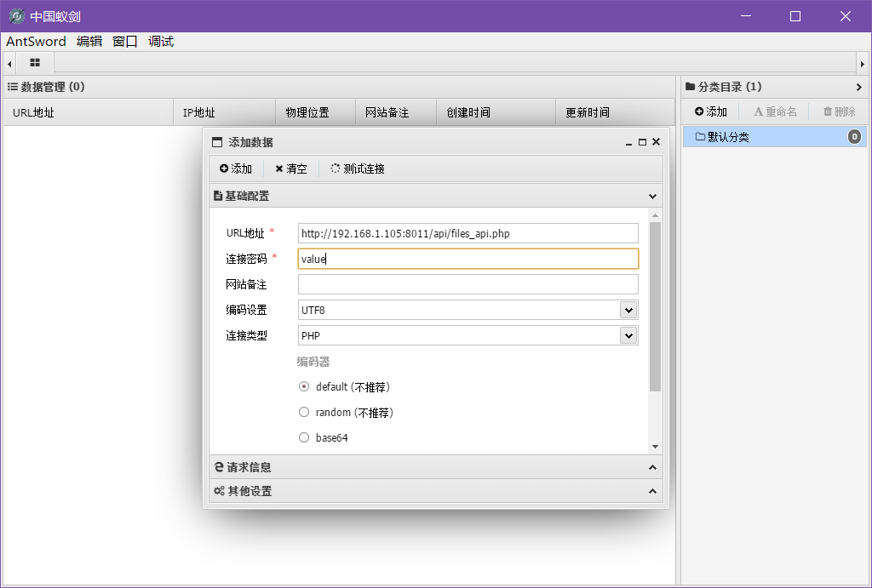The height and width of the screenshot is (588, 872).
Task: Click 清空 to clear the form
Action: pyautogui.click(x=291, y=168)
